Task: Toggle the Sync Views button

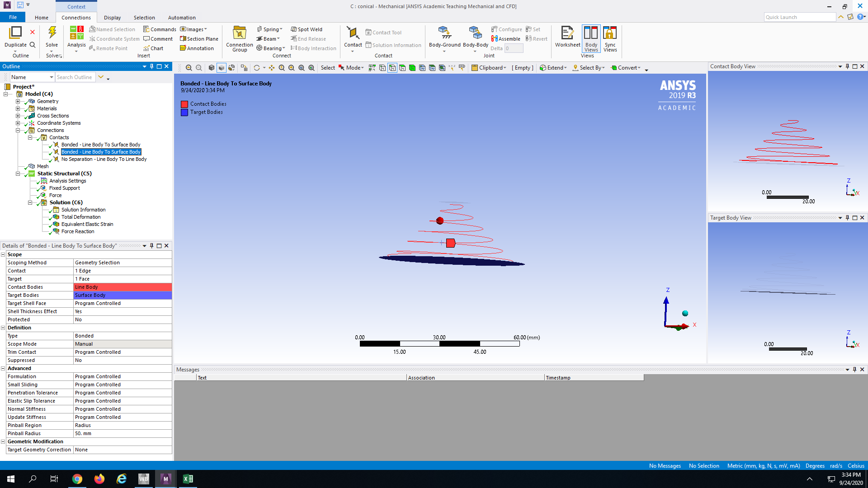Action: click(x=610, y=39)
